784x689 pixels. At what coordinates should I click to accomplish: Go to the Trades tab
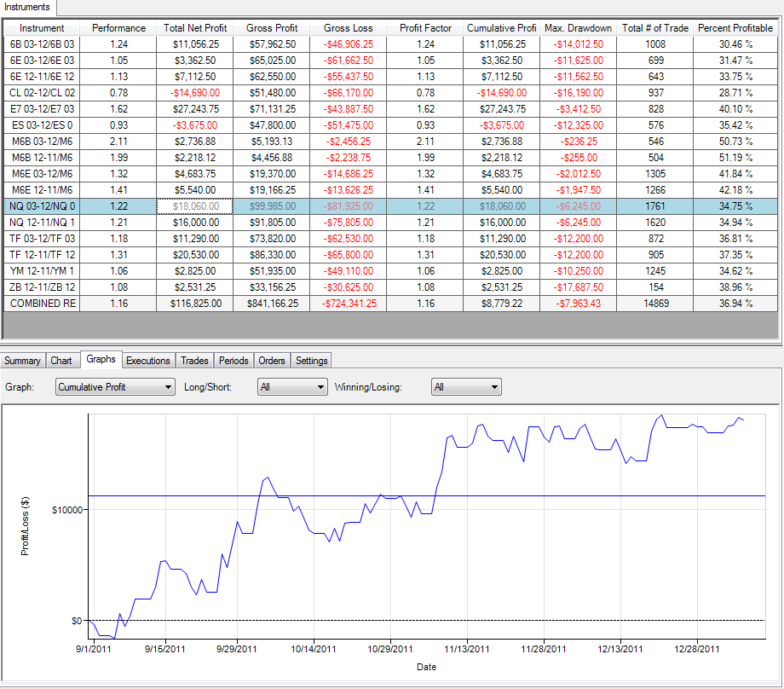click(x=194, y=360)
